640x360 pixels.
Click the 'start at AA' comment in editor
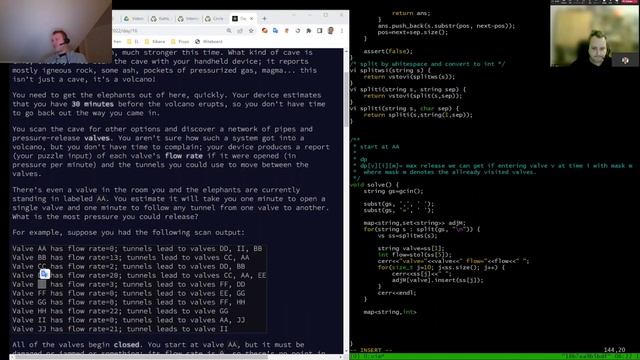(x=379, y=147)
